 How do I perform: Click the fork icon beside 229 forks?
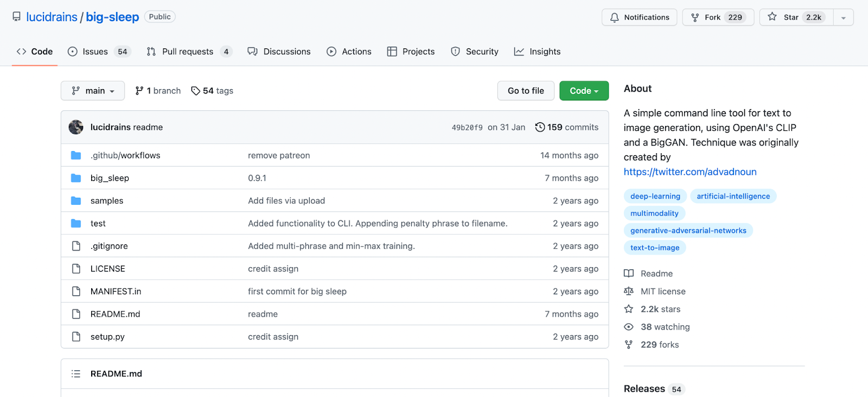629,344
